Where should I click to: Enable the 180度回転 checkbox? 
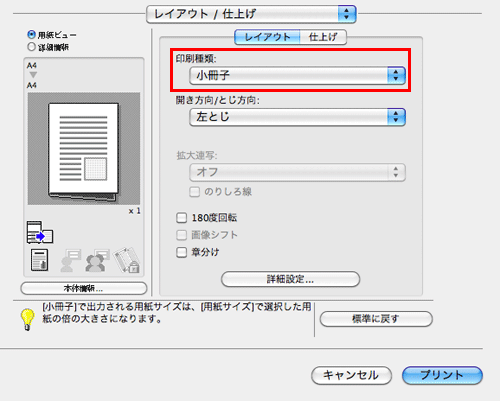[181, 218]
